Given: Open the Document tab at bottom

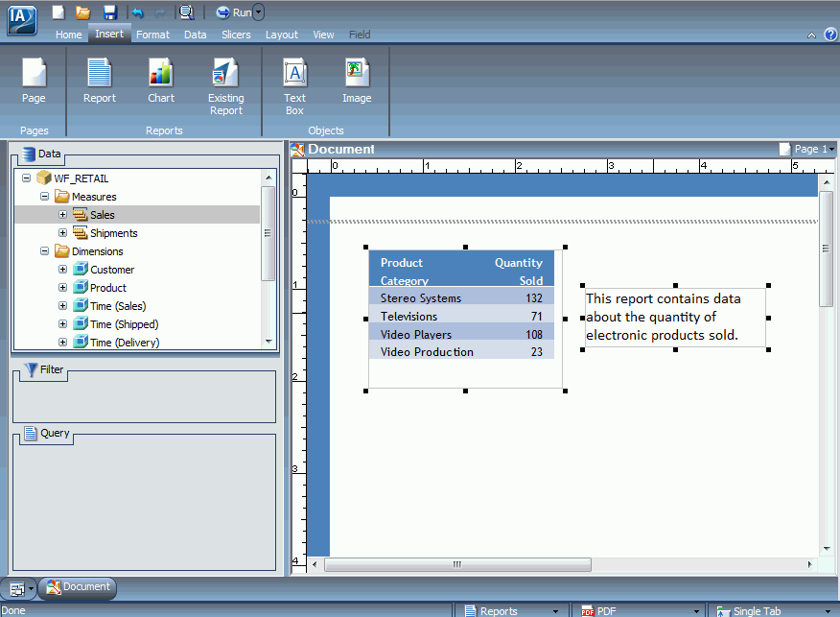Looking at the screenshot, I should click(78, 587).
